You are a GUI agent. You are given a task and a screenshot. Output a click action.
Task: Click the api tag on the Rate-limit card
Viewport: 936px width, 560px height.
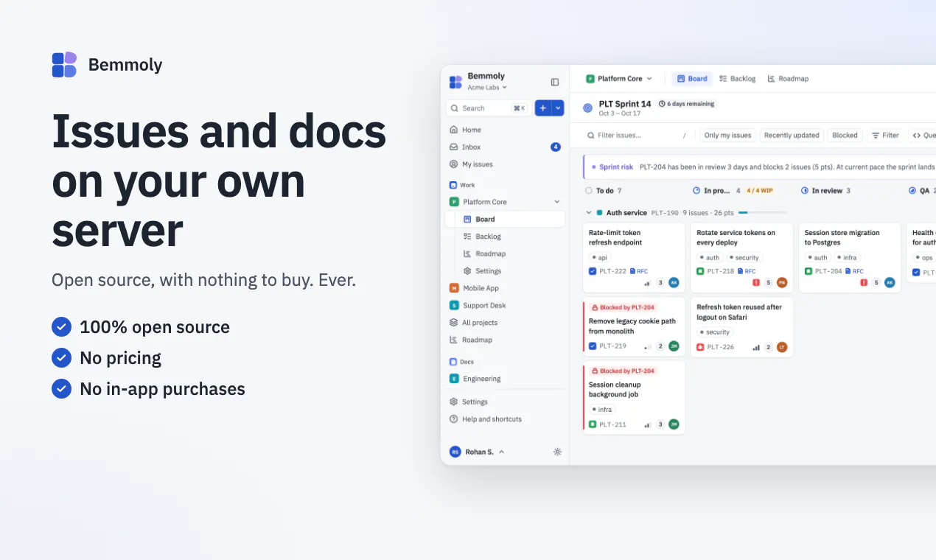[599, 258]
